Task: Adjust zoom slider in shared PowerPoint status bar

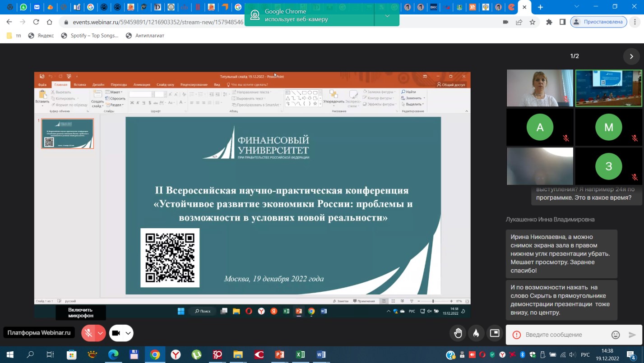Action: pos(433,301)
